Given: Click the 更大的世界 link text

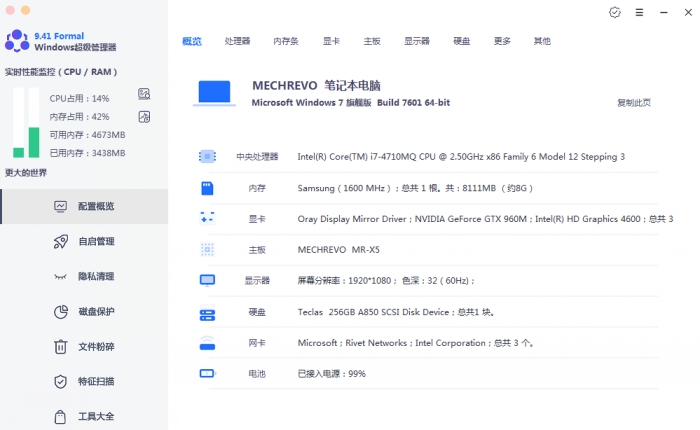Looking at the screenshot, I should tap(26, 173).
